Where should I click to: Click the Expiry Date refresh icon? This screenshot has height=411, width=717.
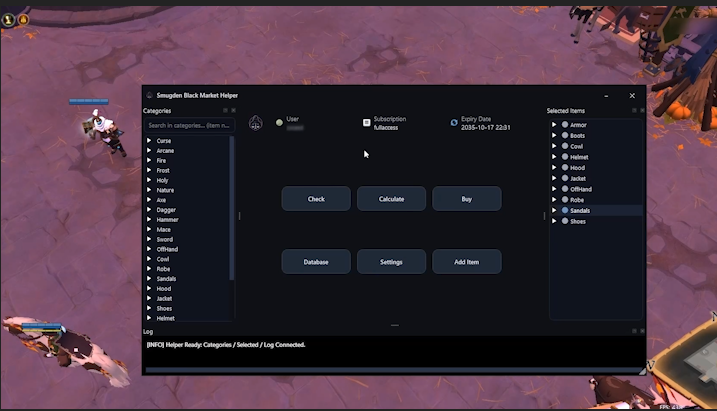[x=454, y=123]
